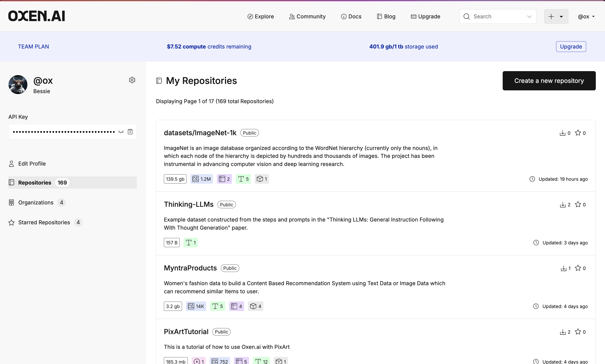Viewport: 605px width, 364px height.
Task: Open the Explore nav item
Action: tap(260, 17)
